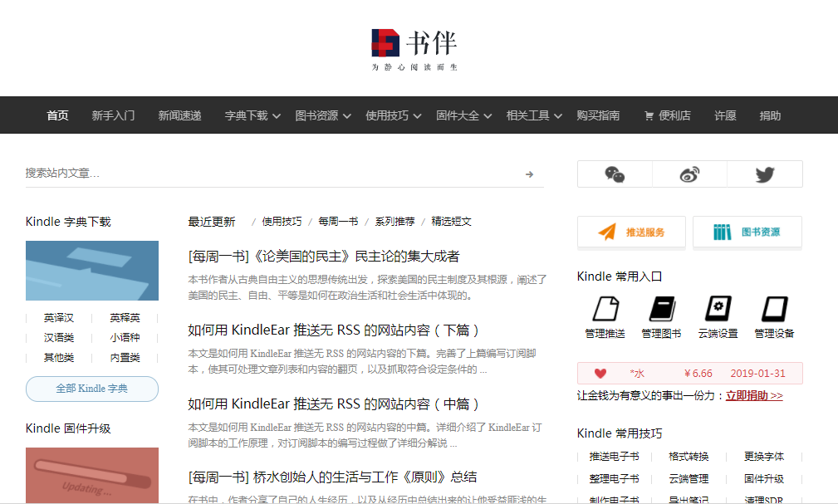Image resolution: width=838 pixels, height=504 pixels.
Task: Open 固件升级 tip link
Action: click(764, 479)
